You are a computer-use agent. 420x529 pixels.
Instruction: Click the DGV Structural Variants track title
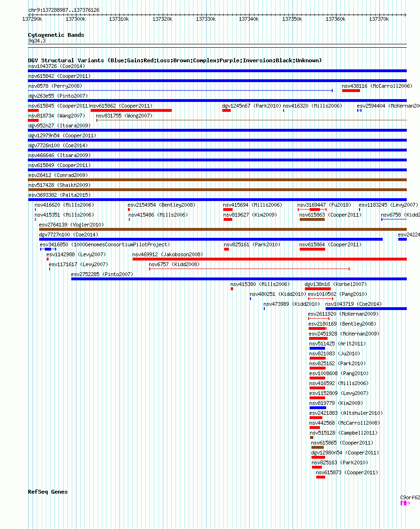tap(175, 60)
